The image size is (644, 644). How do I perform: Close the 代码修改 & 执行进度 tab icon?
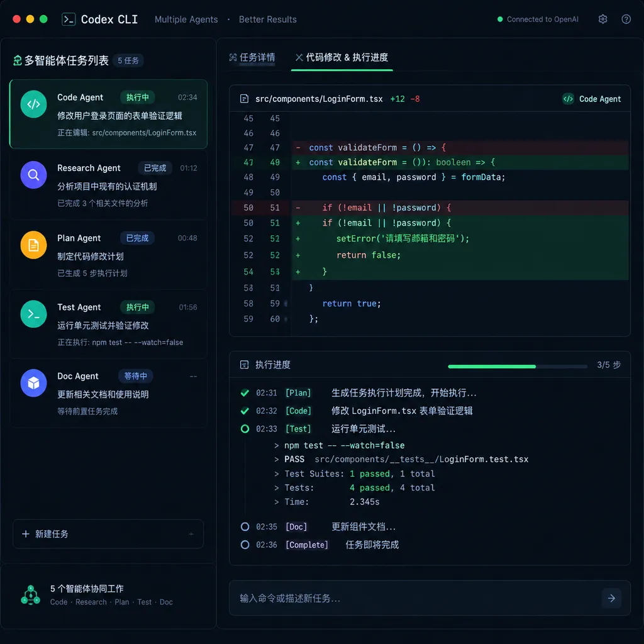299,57
